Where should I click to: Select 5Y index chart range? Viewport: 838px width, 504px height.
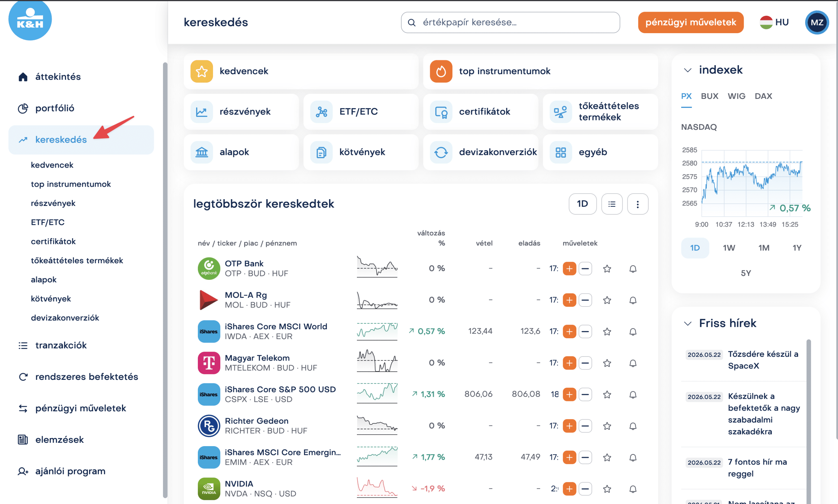click(x=745, y=273)
